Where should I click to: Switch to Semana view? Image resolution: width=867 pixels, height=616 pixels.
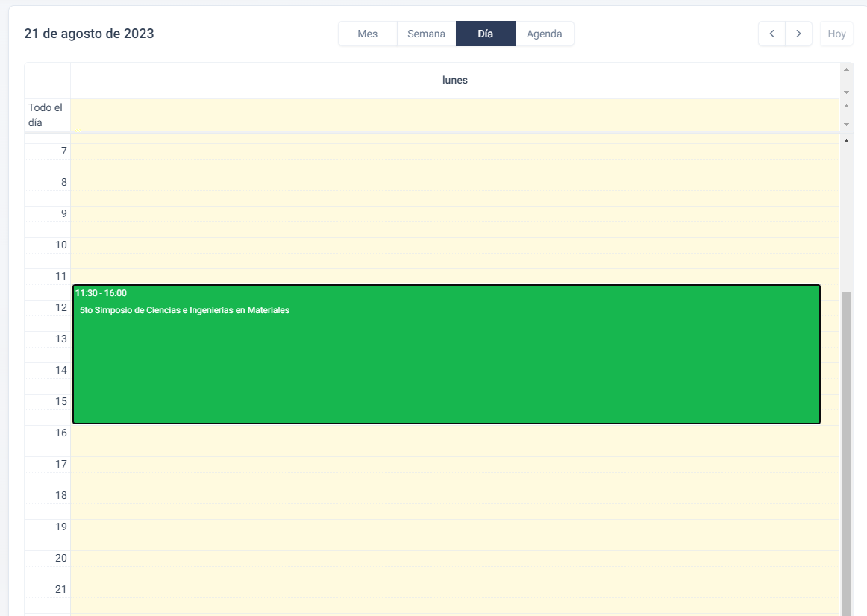[x=426, y=34]
